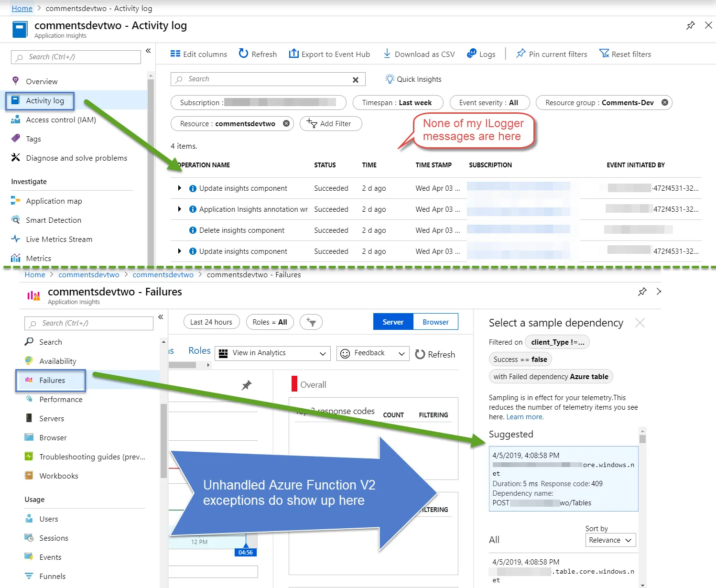Clear the activity log search box
Viewport: 716px width, 588px height.
[356, 80]
